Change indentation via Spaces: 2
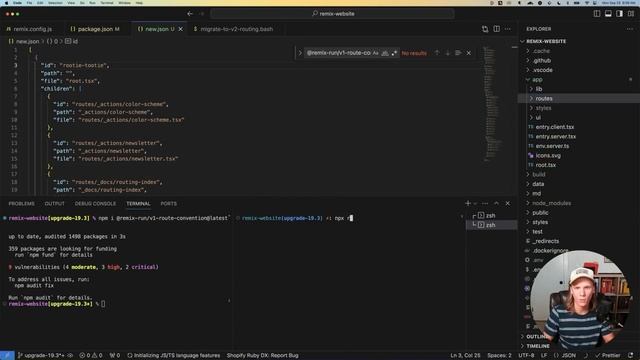The height and width of the screenshot is (360, 640). (x=499, y=356)
